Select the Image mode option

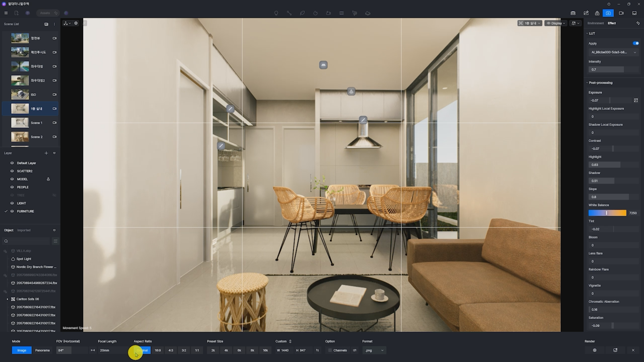22,350
